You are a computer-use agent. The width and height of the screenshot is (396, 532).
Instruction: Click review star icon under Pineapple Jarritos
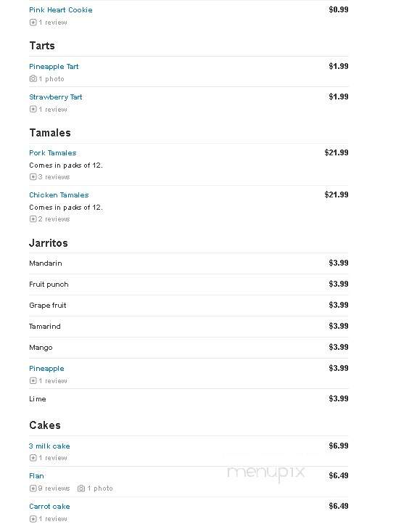33,381
